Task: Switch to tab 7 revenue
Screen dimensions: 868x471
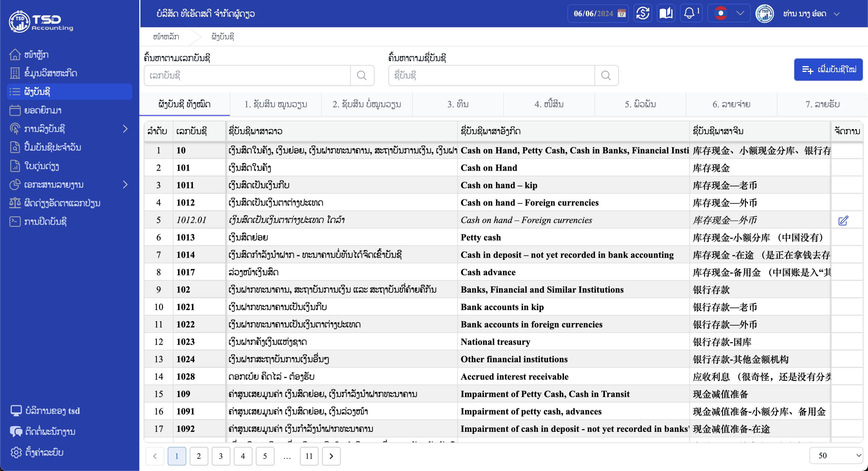Action: tap(822, 104)
